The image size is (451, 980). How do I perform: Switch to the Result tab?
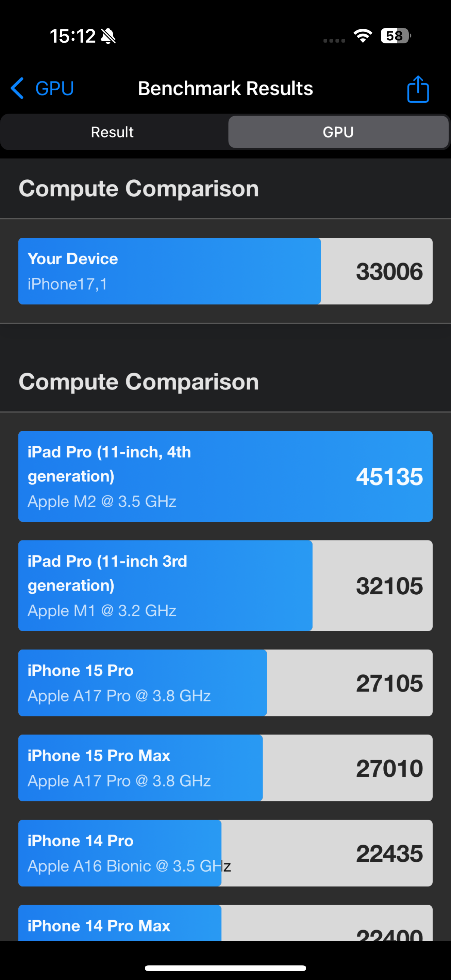pyautogui.click(x=112, y=132)
